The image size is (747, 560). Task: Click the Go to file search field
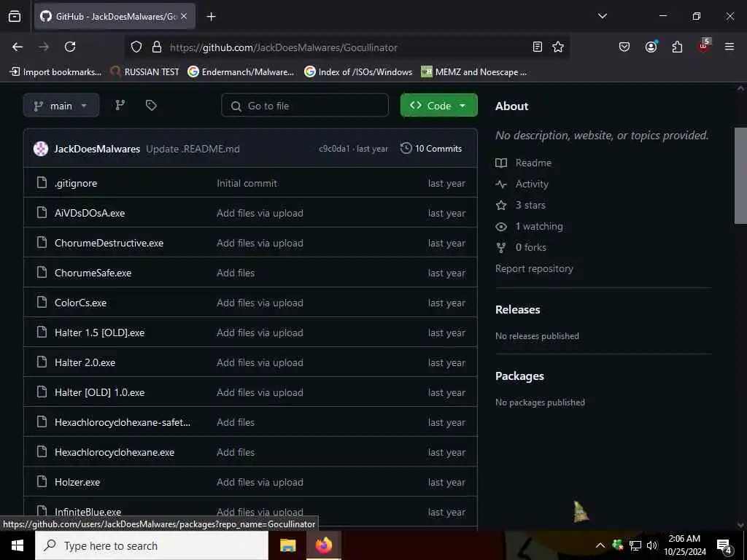point(305,105)
